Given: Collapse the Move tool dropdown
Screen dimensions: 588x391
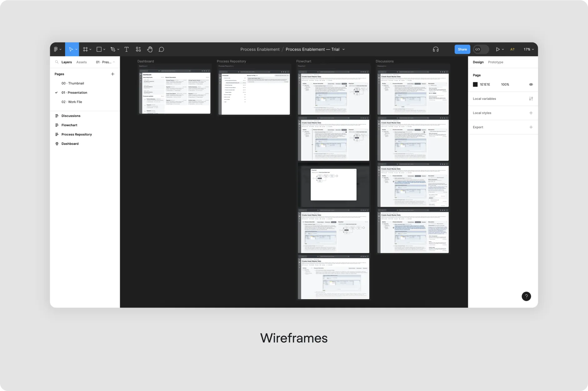Looking at the screenshot, I should (76, 49).
